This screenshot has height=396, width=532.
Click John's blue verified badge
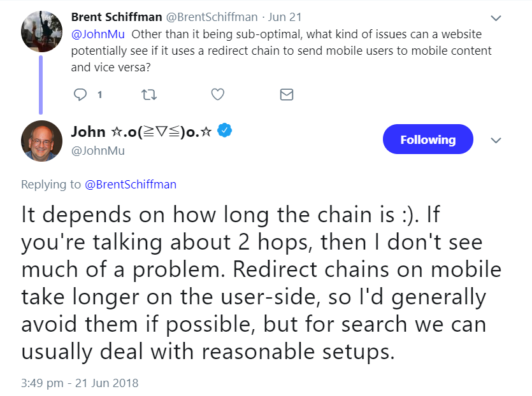pos(224,131)
